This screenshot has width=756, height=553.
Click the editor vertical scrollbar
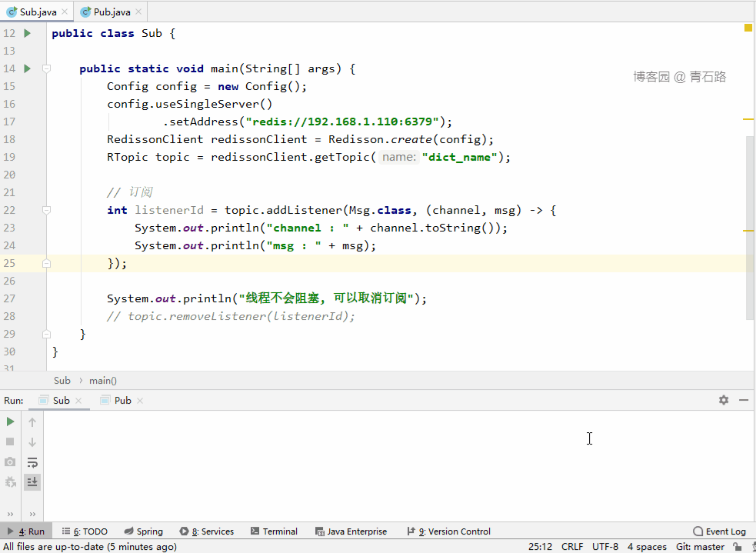(x=750, y=228)
